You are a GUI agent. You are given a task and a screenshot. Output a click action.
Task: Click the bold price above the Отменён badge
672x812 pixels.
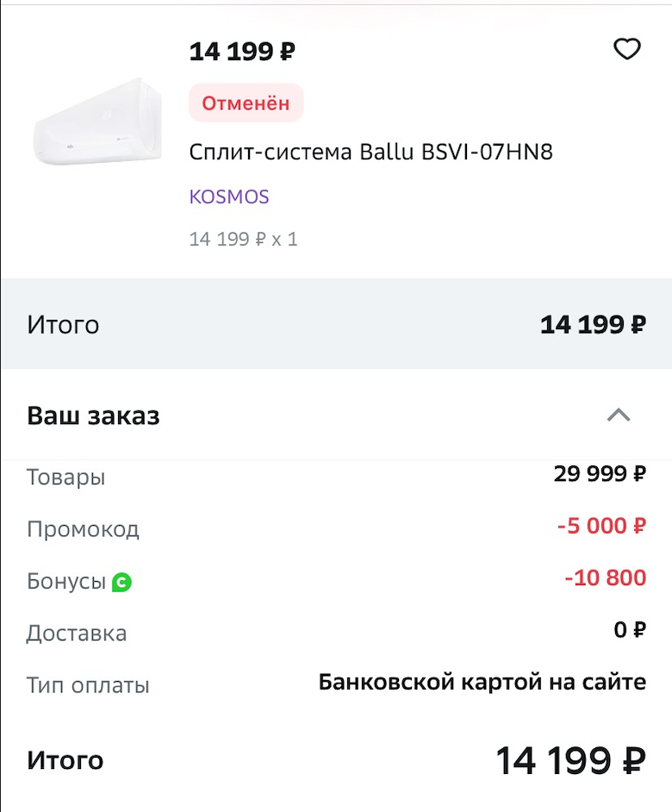click(242, 52)
